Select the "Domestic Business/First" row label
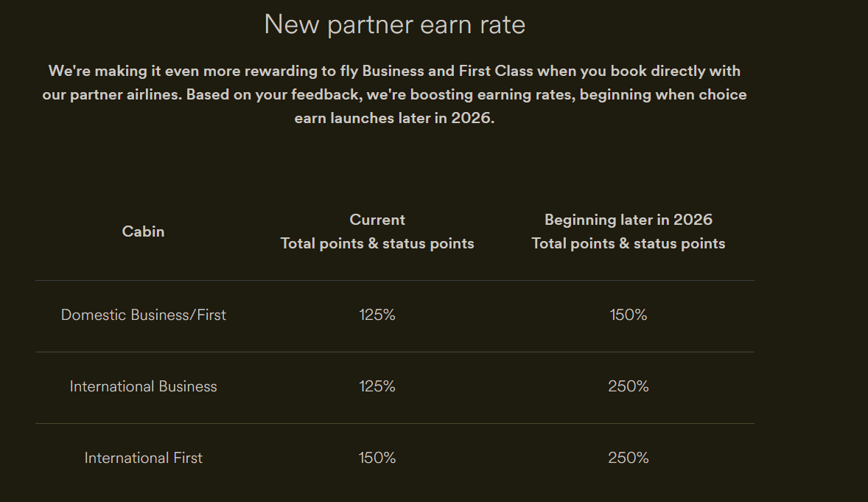The height and width of the screenshot is (502, 868). pos(143,315)
